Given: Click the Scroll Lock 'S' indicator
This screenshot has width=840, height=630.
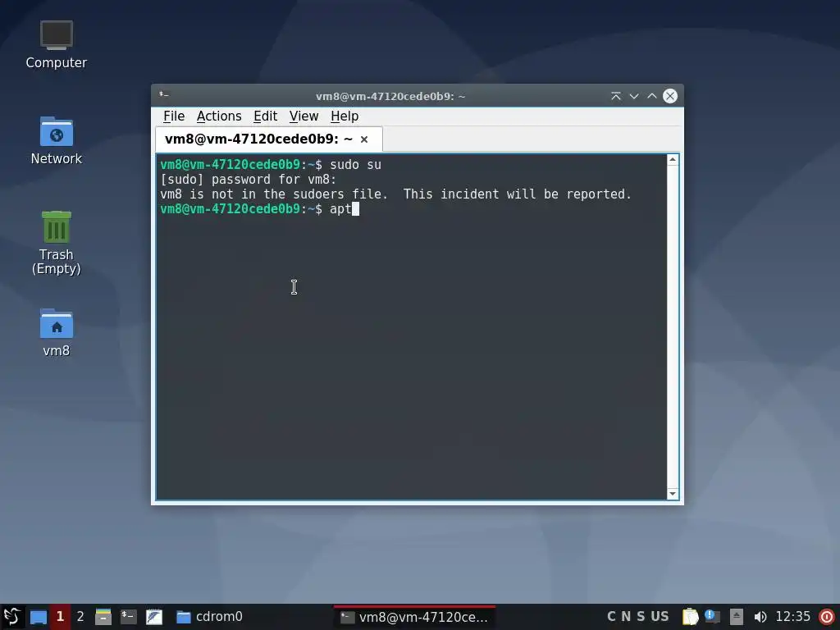Looking at the screenshot, I should (x=641, y=617).
